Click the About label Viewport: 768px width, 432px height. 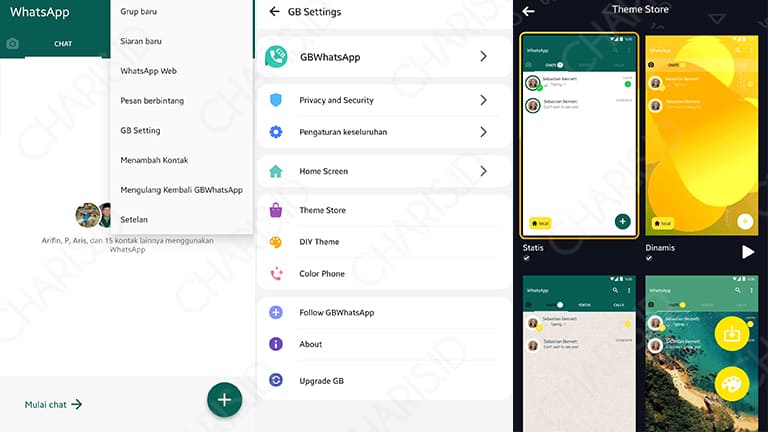tap(311, 344)
